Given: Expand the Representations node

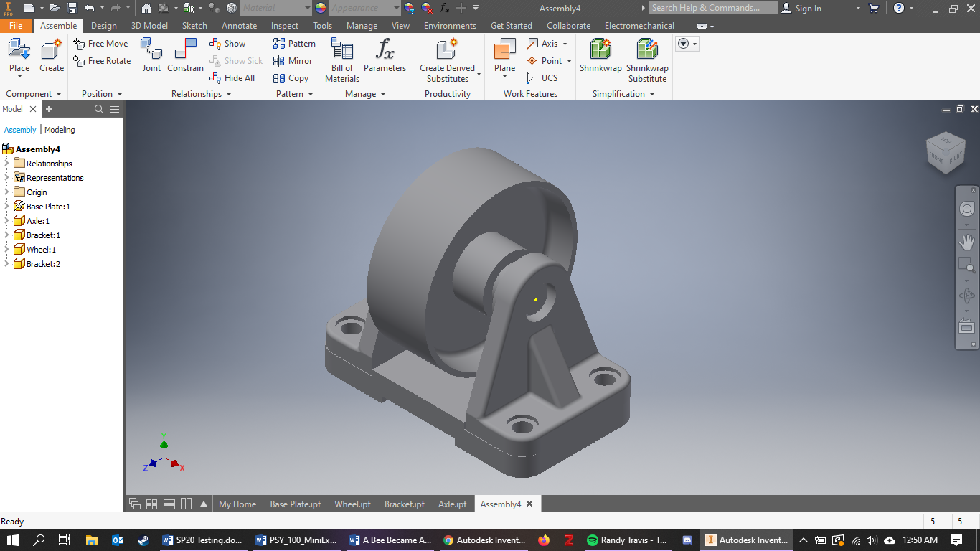Looking at the screenshot, I should click(x=6, y=178).
